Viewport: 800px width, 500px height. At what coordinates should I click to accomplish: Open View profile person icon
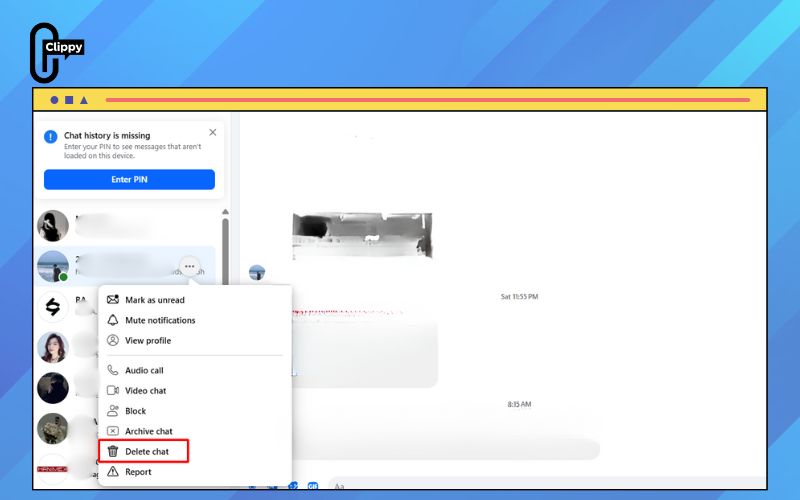pos(113,340)
